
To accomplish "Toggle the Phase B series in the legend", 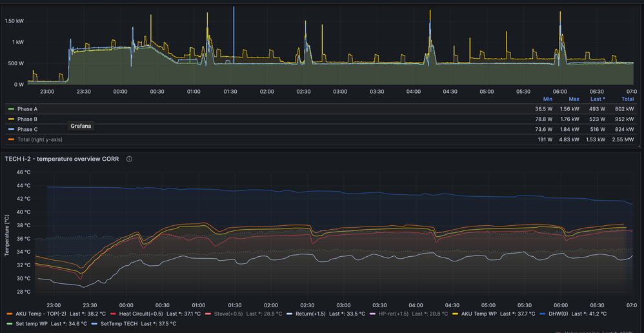I will [29, 119].
